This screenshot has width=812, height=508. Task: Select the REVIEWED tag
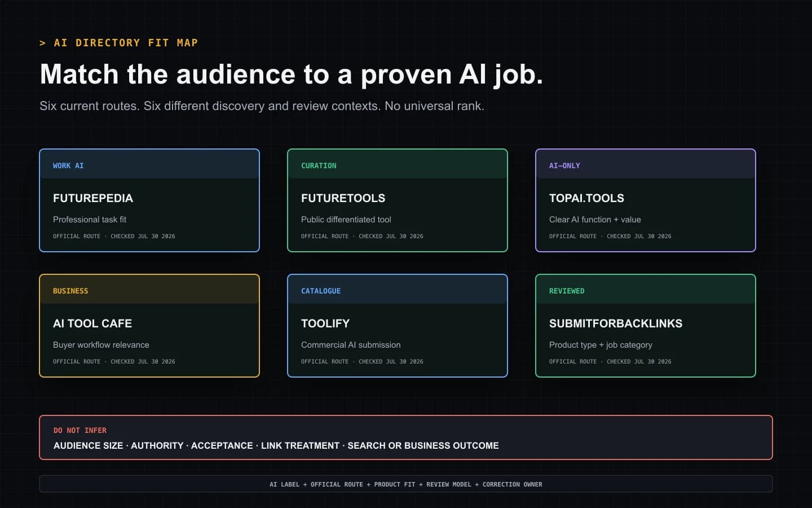pos(567,291)
